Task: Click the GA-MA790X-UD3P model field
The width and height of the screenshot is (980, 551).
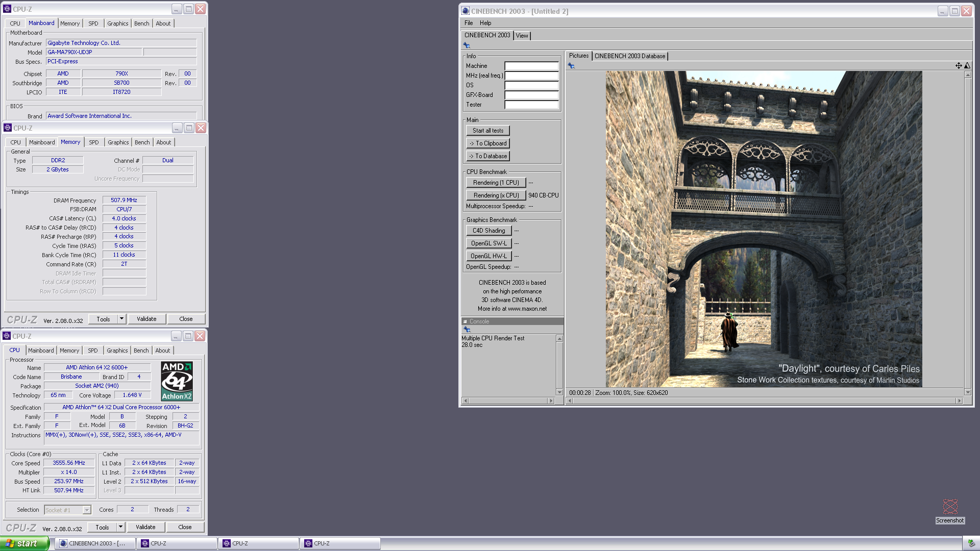Action: click(93, 52)
